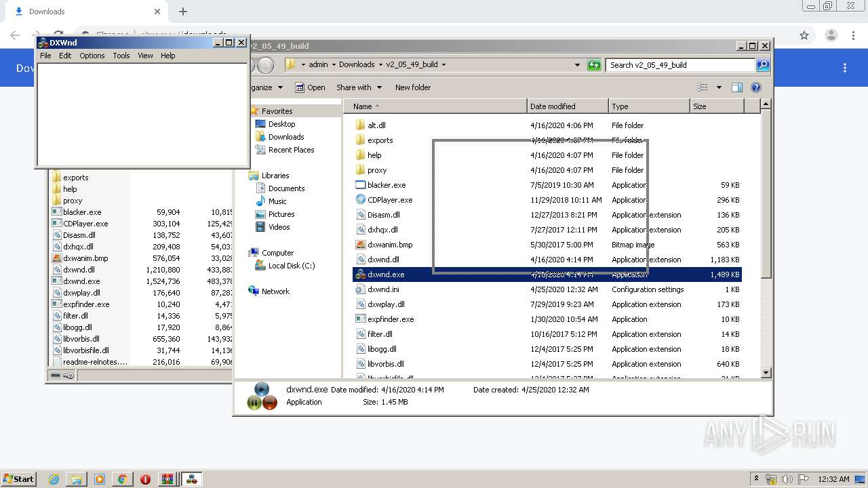This screenshot has width=868, height=488.
Task: Expand the address bar history dropdown
Action: [x=577, y=65]
